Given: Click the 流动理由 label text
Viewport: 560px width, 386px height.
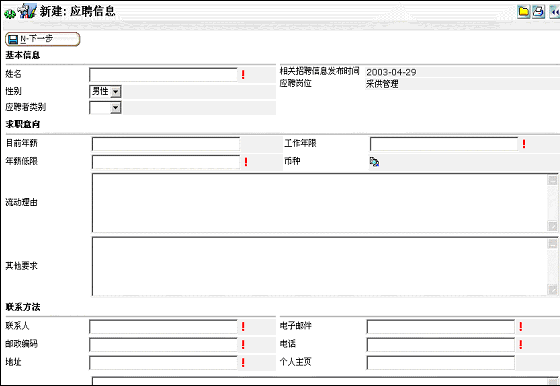Looking at the screenshot, I should point(21,202).
